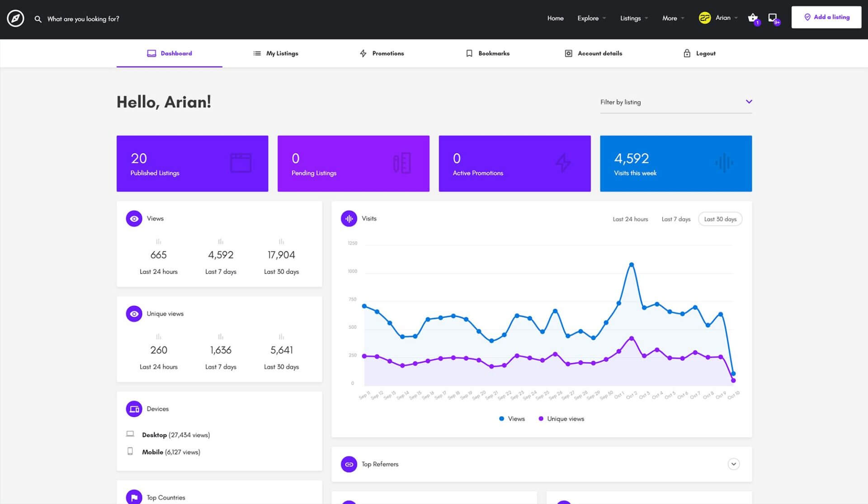This screenshot has width=868, height=504.
Task: Click the Top Countries flag icon
Action: (x=133, y=497)
